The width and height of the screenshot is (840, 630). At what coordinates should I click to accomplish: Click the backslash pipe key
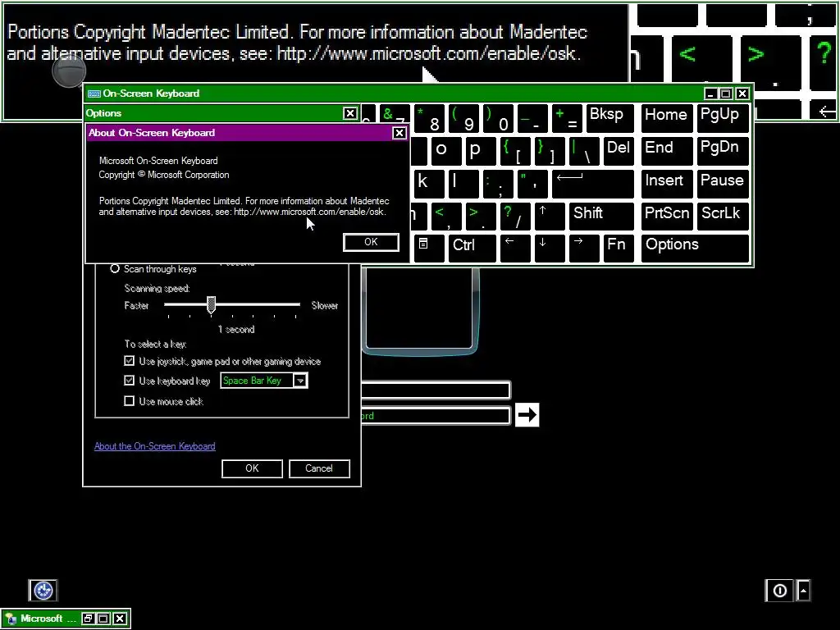click(x=584, y=151)
